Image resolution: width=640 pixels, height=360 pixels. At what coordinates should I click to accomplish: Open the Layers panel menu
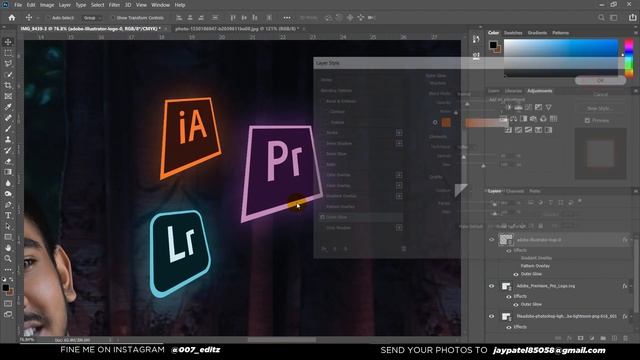(x=636, y=191)
